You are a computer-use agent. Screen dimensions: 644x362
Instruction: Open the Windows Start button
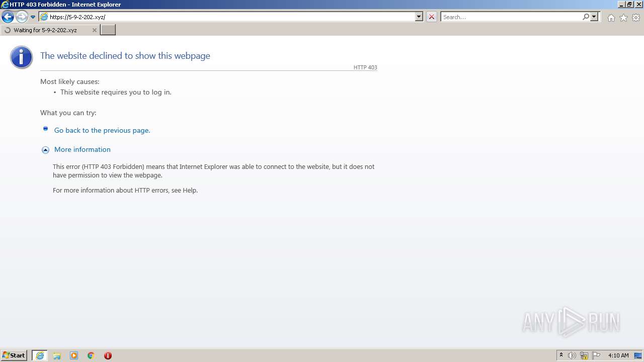[14, 355]
